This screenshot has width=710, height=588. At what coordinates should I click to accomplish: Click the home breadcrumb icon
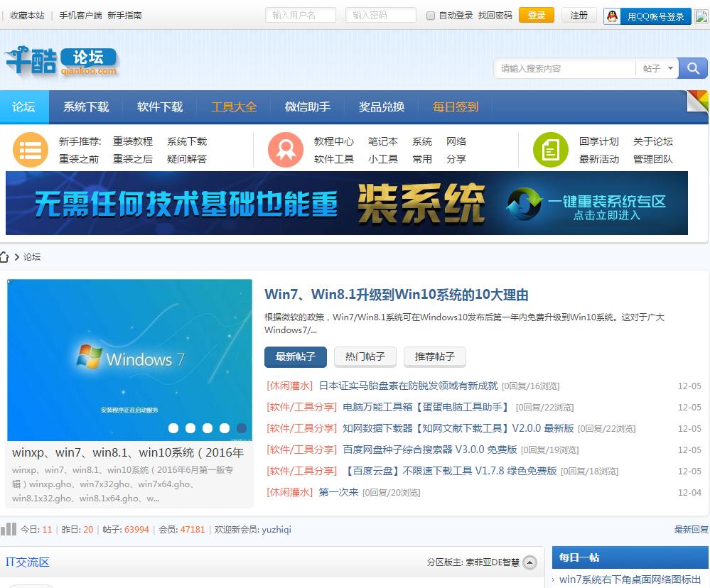4,257
